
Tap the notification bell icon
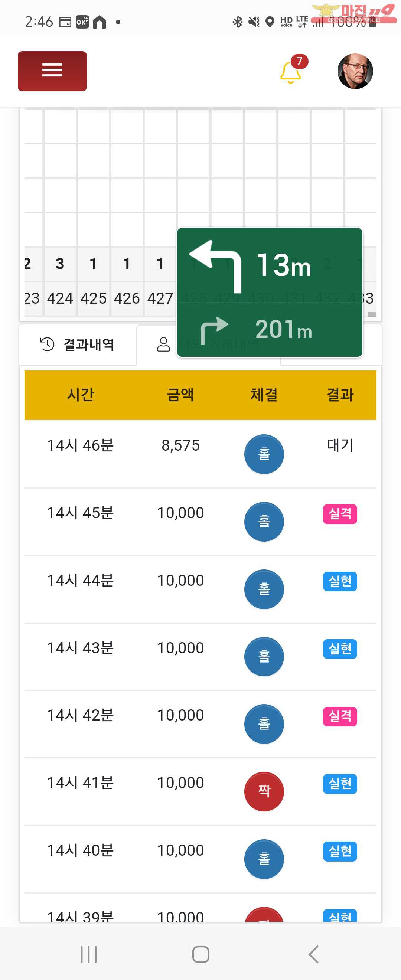290,72
